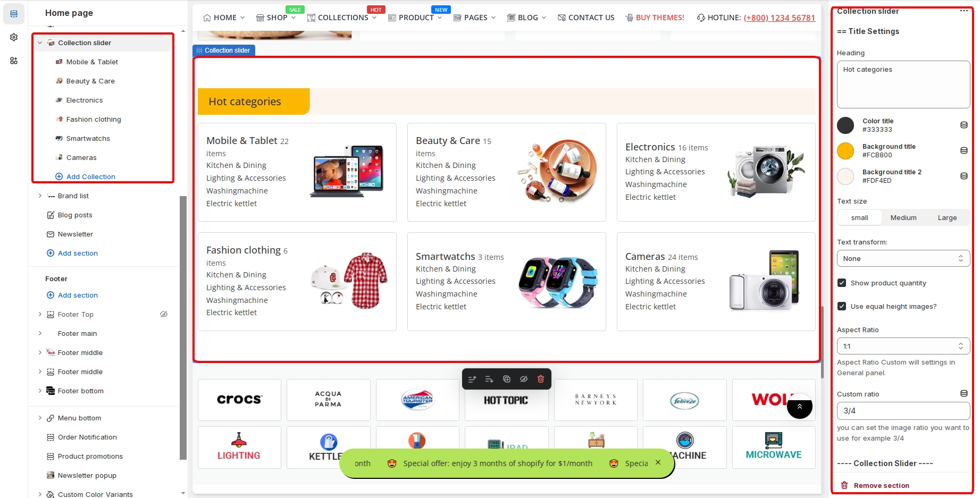Open the Theme settings gear icon
This screenshot has height=498, width=980.
(x=14, y=37)
